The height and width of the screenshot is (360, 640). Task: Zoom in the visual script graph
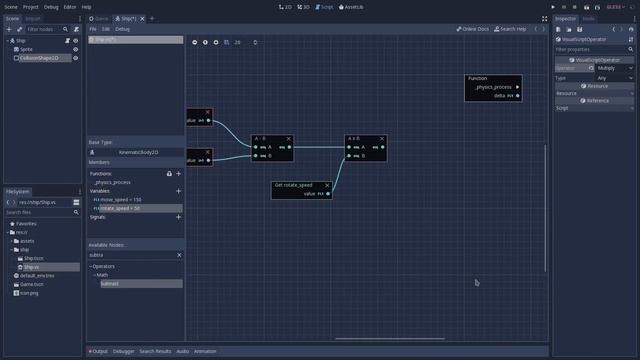216,42
